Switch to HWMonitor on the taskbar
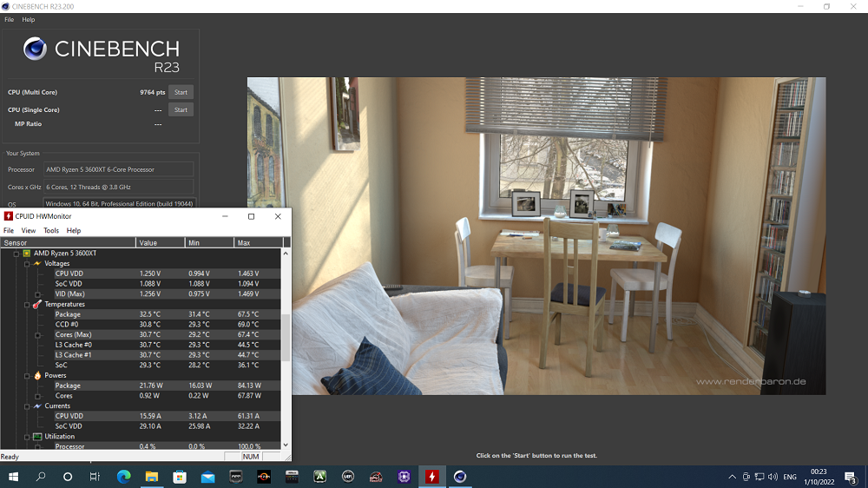 pyautogui.click(x=431, y=477)
